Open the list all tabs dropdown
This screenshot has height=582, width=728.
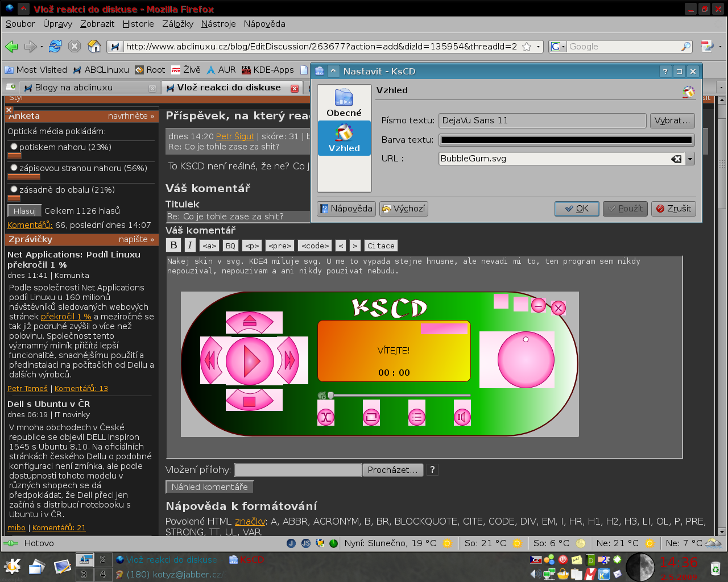(x=721, y=88)
